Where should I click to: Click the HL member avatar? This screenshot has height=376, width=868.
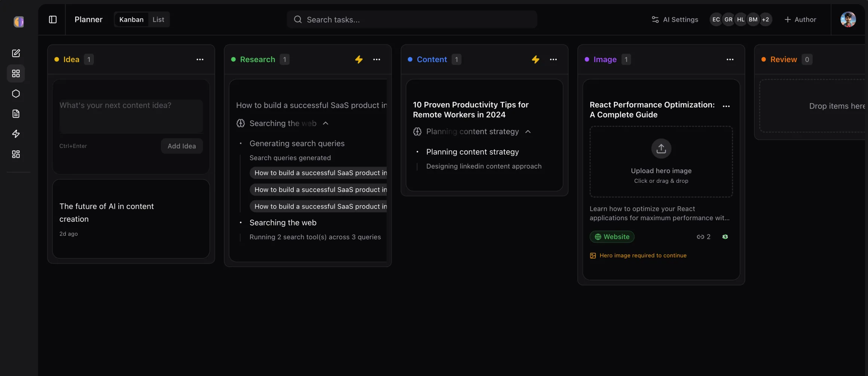740,19
